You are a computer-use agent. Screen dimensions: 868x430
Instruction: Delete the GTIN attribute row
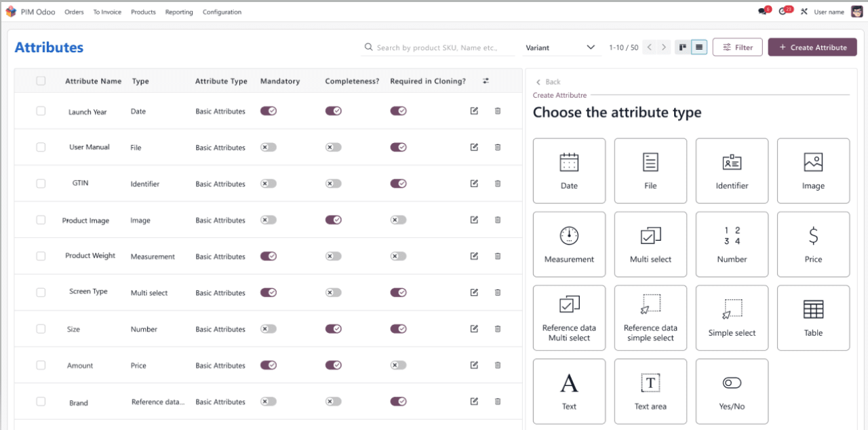(x=498, y=184)
